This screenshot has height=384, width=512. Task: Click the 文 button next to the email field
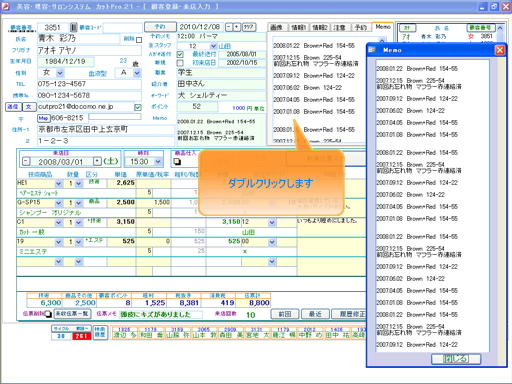click(x=29, y=107)
